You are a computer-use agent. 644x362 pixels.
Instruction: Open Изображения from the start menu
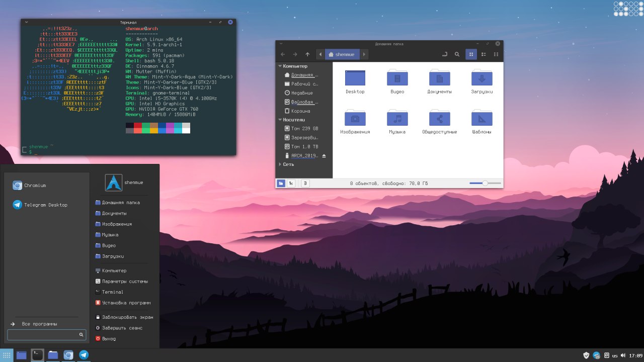pos(113,224)
